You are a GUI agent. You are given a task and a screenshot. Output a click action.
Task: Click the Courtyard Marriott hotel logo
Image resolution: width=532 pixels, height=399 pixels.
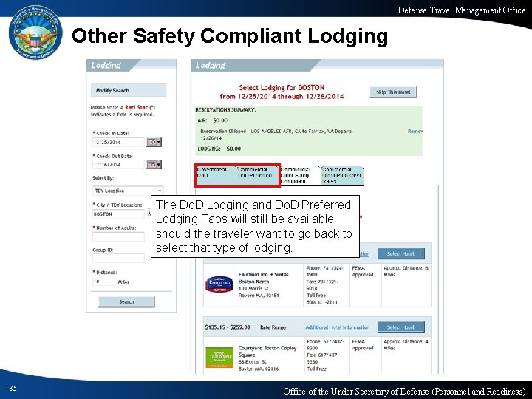(219, 358)
